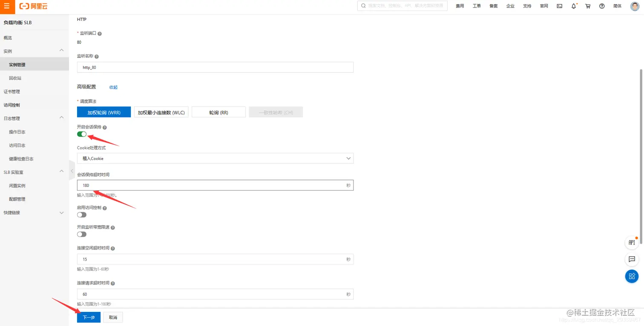Click the 负载均衡 SLB sidebar title
This screenshot has width=644, height=326.
pos(18,23)
